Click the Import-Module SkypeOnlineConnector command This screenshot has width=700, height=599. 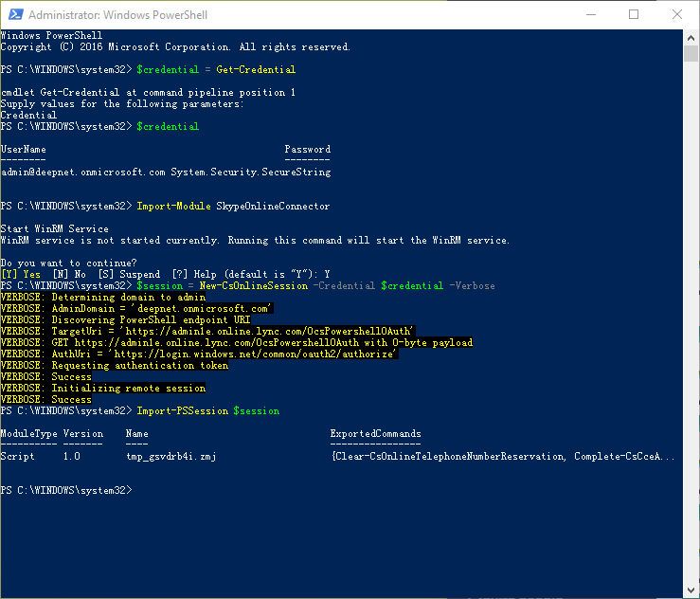tap(233, 207)
